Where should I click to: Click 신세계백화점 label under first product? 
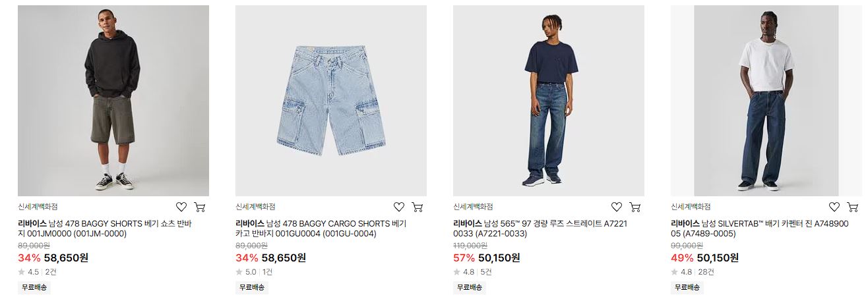38,207
